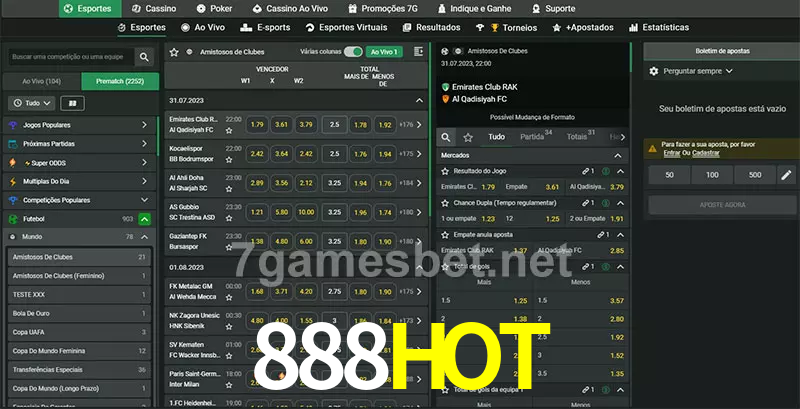Star the FK Metalac GM match

click(229, 297)
